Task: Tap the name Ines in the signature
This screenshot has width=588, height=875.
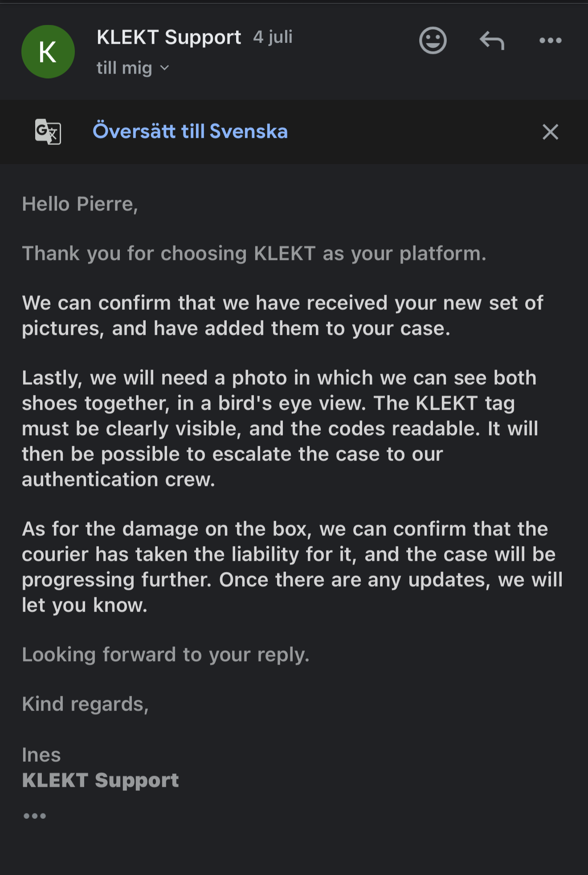Action: coord(41,755)
